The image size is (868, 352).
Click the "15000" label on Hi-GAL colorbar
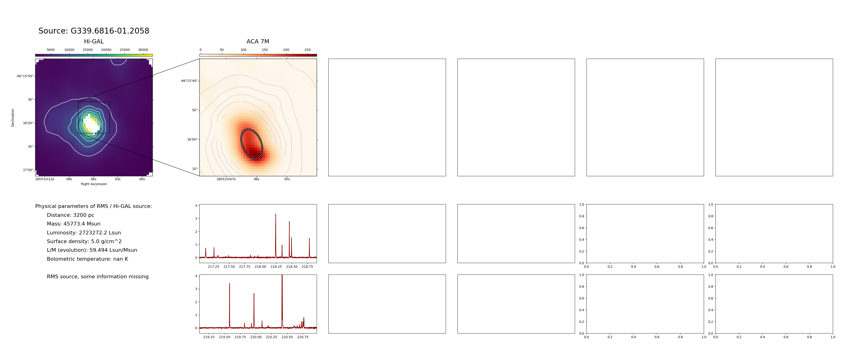[x=88, y=50]
